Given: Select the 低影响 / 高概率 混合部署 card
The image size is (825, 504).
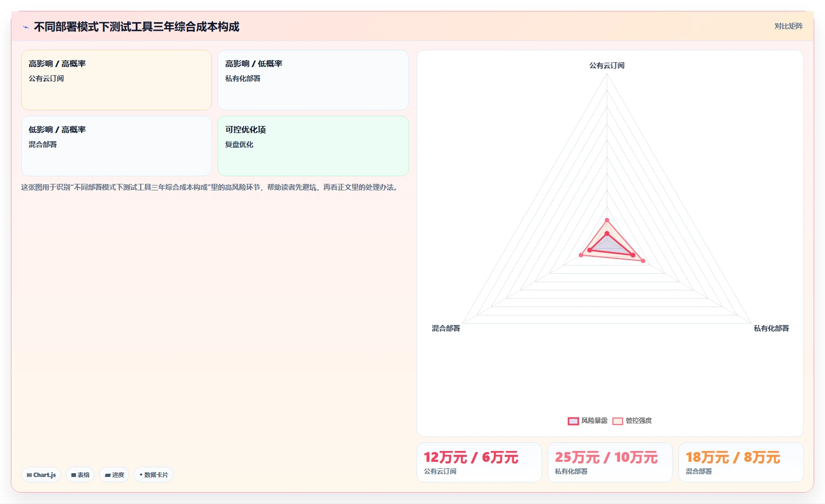Looking at the screenshot, I should pyautogui.click(x=116, y=146).
